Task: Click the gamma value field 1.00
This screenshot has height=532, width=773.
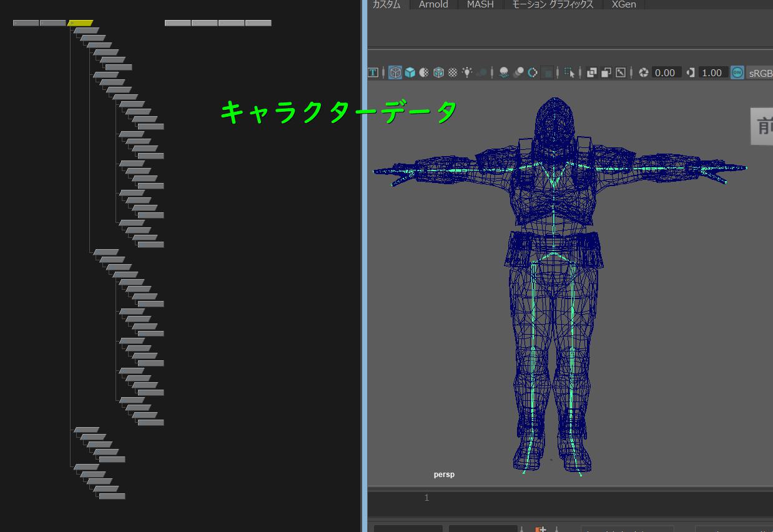Action: click(712, 72)
